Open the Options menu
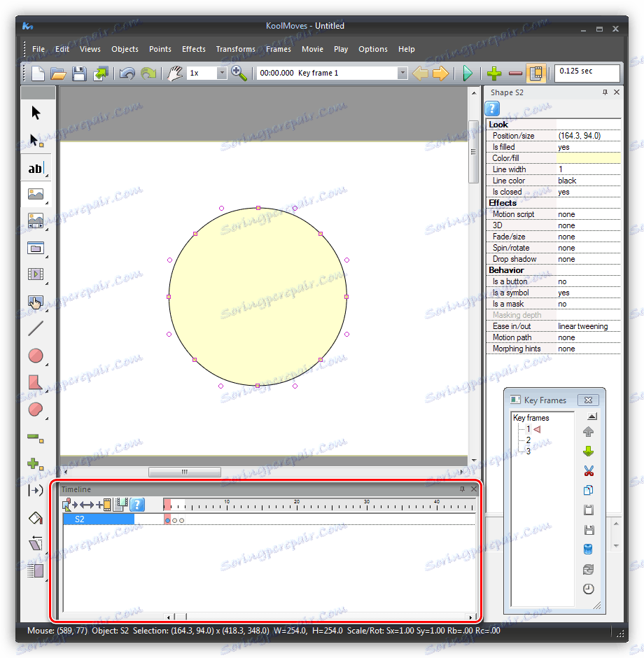Image resolution: width=644 pixels, height=658 pixels. coord(372,49)
